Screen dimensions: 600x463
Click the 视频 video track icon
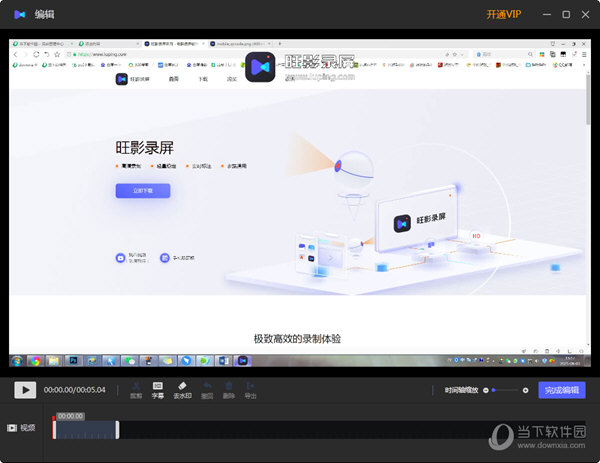point(12,428)
